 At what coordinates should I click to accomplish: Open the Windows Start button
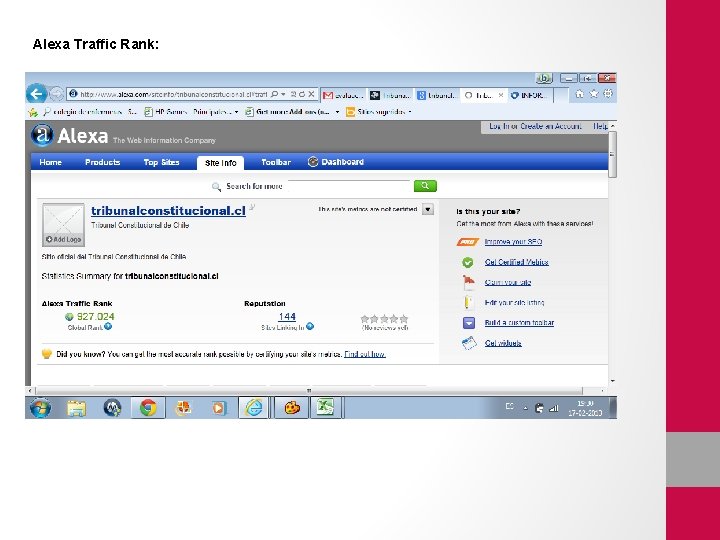[x=40, y=408]
